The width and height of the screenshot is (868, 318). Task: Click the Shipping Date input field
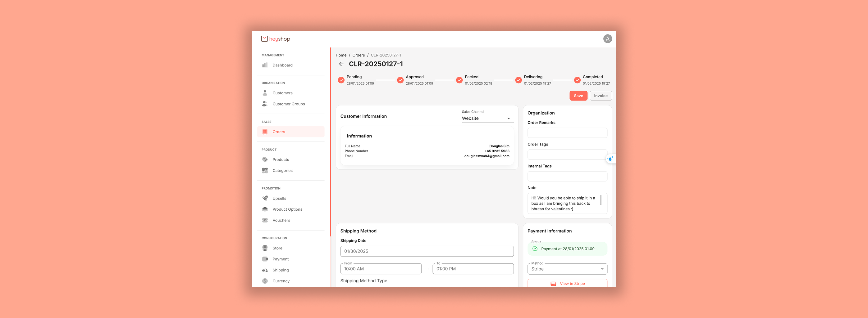tap(427, 251)
